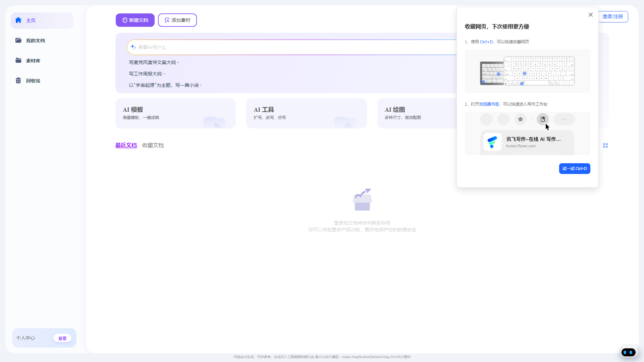The height and width of the screenshot is (362, 644).
Task: Open the 我的文档 folder icon
Action: 18,40
